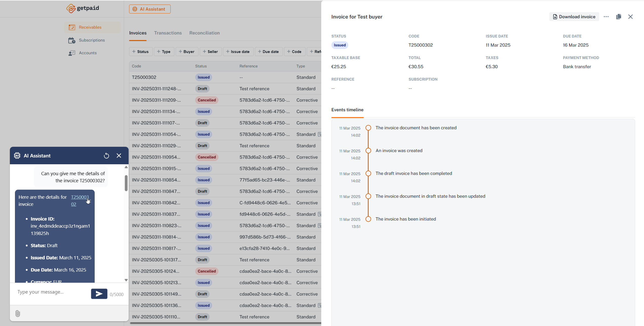The image size is (644, 326).
Task: Add a Type filter
Action: tap(164, 51)
